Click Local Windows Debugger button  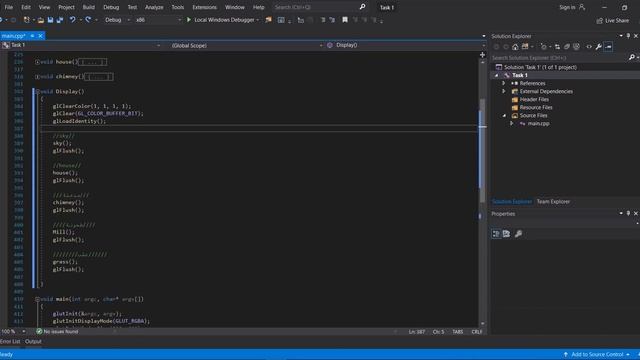click(224, 20)
